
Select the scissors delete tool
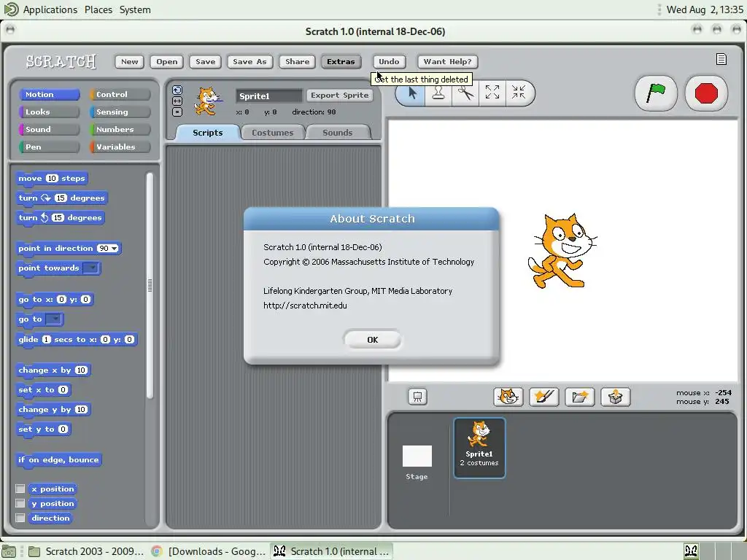click(465, 93)
